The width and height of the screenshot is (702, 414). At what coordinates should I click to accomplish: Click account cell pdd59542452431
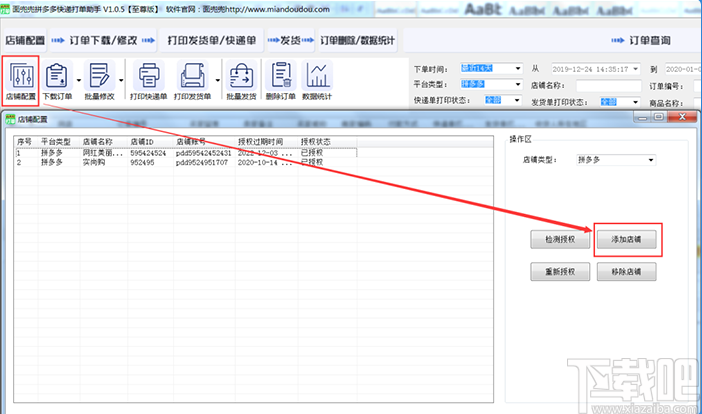204,153
